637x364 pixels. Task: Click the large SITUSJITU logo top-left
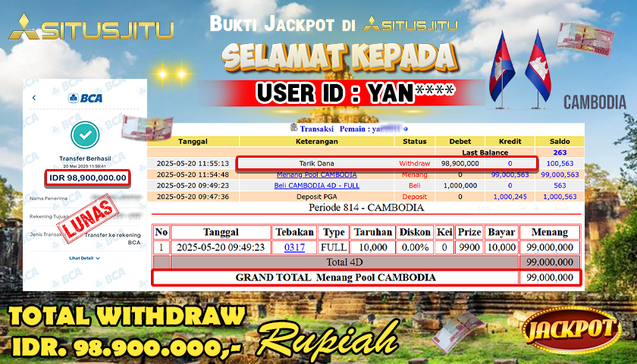tap(92, 27)
